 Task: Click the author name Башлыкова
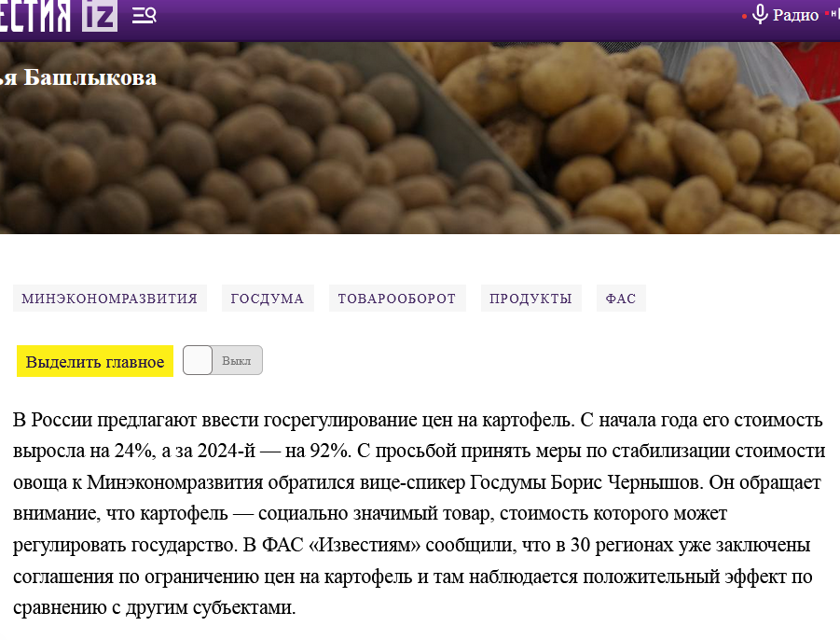90,77
